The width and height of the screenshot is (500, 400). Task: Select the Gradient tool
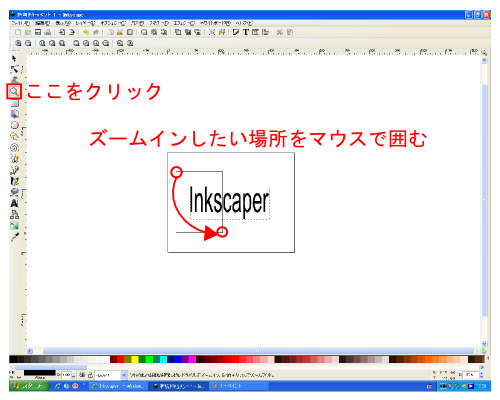[x=14, y=226]
